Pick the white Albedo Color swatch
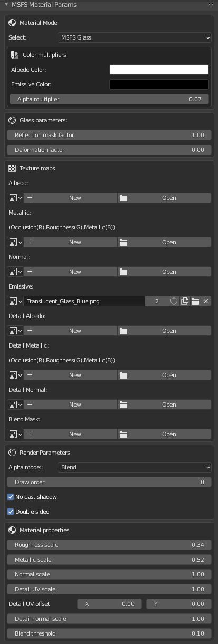 pos(159,70)
